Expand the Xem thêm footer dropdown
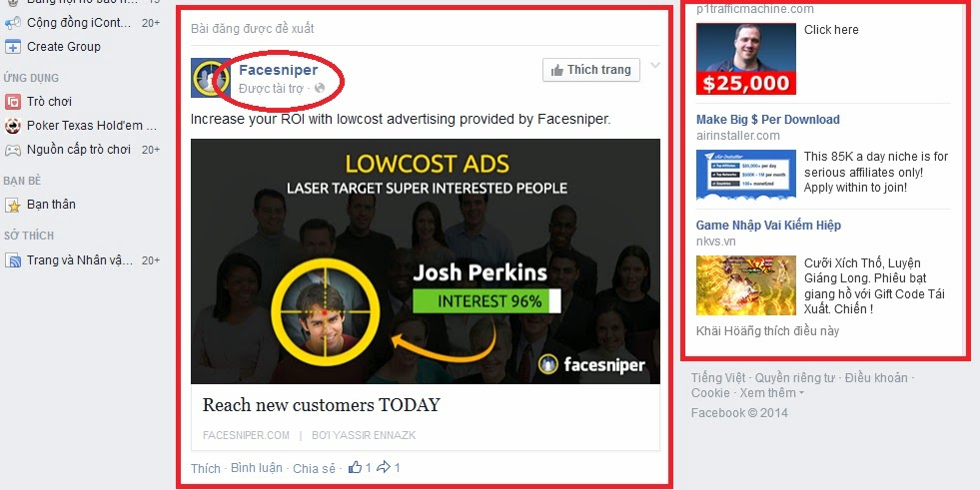This screenshot has width=980, height=490. [772, 393]
